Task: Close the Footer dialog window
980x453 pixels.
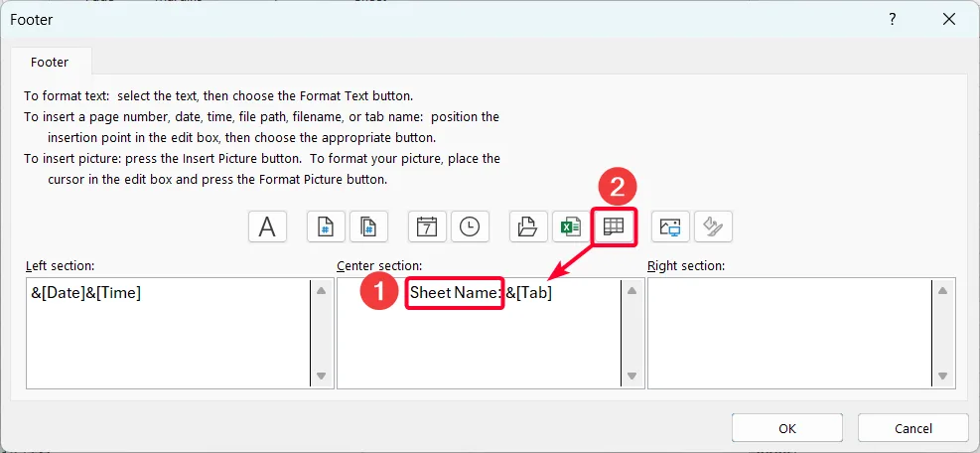Action: coord(949,20)
